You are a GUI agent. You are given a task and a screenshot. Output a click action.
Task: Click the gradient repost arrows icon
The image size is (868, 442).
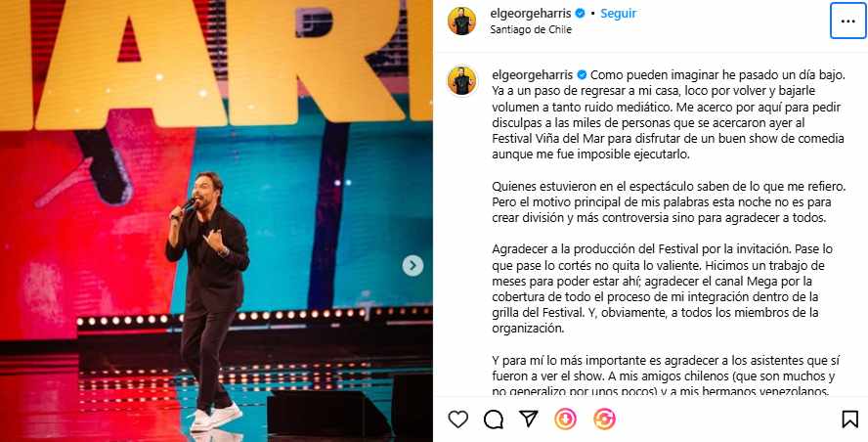click(x=604, y=420)
